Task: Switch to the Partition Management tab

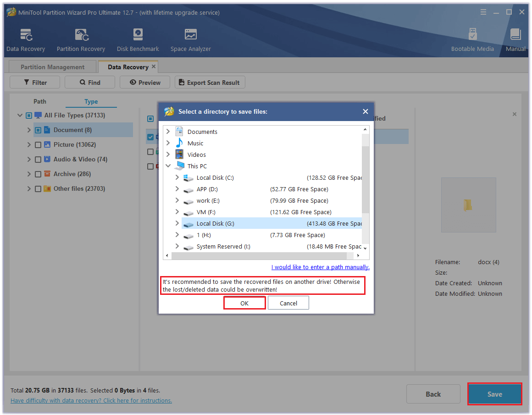Action: pyautogui.click(x=52, y=67)
